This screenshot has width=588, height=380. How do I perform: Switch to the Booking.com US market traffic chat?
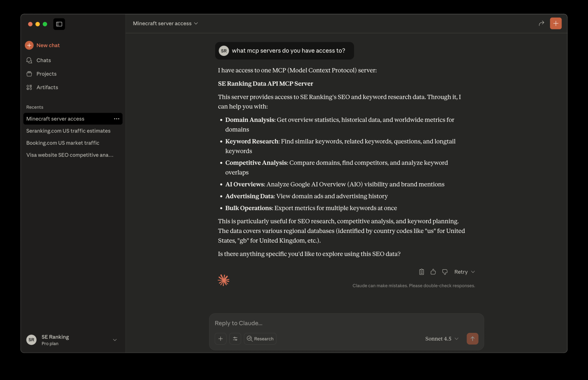click(x=62, y=142)
